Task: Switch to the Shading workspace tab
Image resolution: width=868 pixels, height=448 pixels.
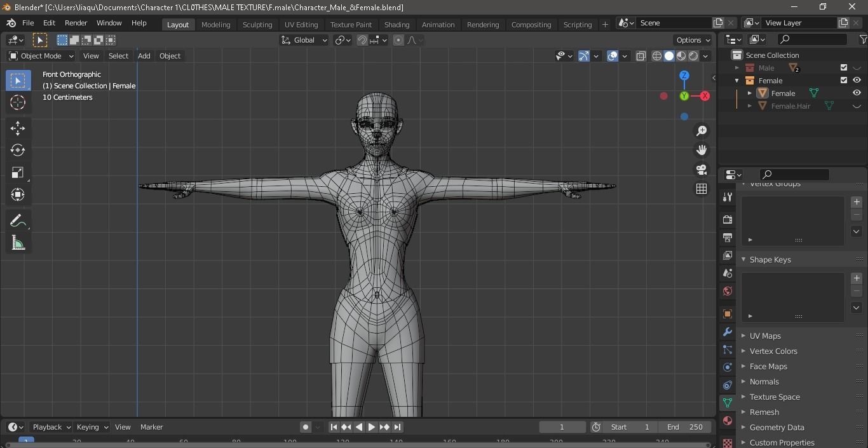Action: [x=397, y=24]
